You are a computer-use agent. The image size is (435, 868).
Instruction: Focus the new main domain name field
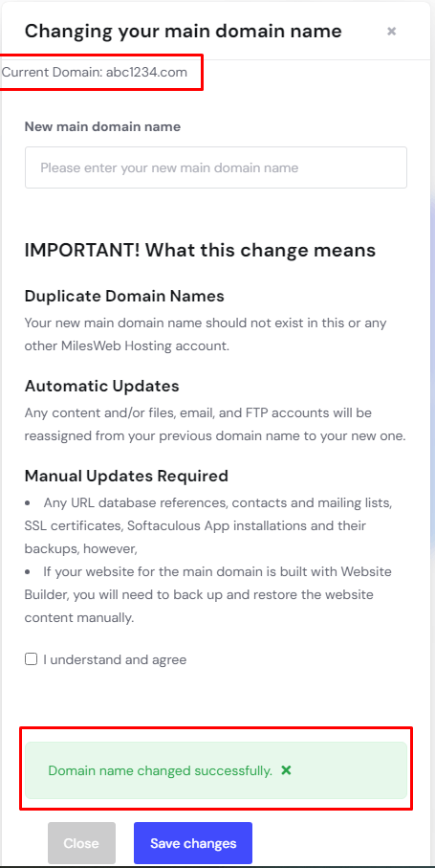(x=215, y=167)
